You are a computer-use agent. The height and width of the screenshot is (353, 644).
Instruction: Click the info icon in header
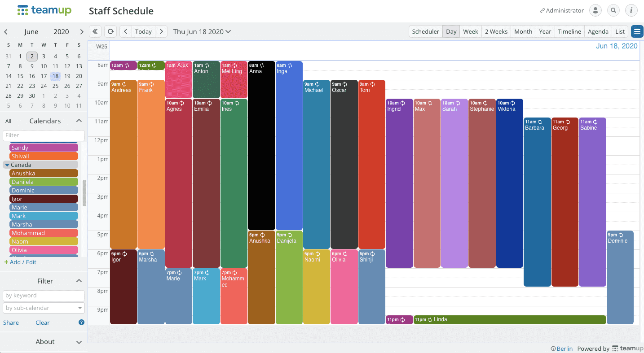tap(631, 10)
